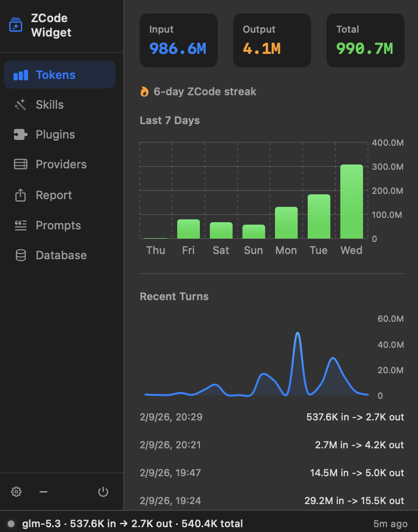Switch to the Skills section
The height and width of the screenshot is (532, 418).
coord(60,104)
